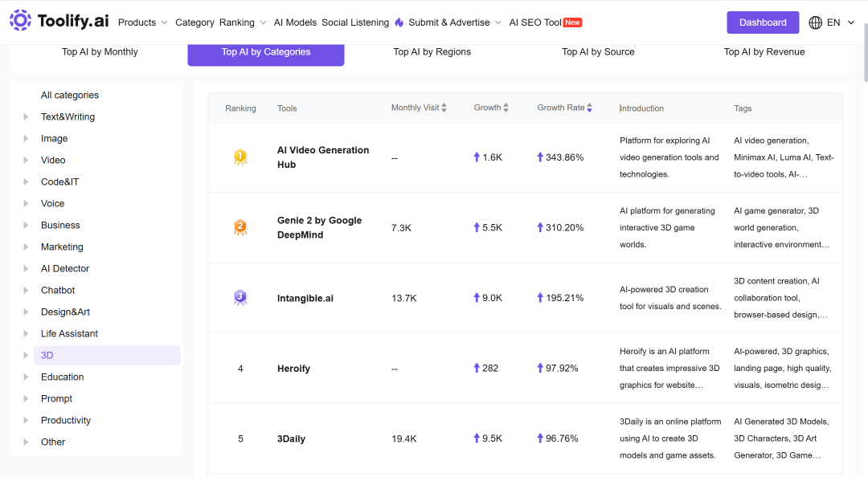
Task: Open the AI SEO Tool link
Action: pyautogui.click(x=535, y=22)
